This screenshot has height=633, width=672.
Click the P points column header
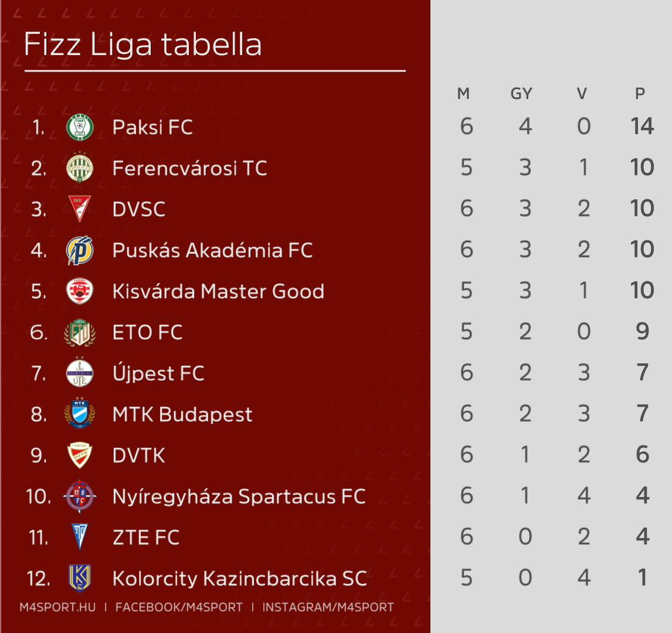click(640, 94)
